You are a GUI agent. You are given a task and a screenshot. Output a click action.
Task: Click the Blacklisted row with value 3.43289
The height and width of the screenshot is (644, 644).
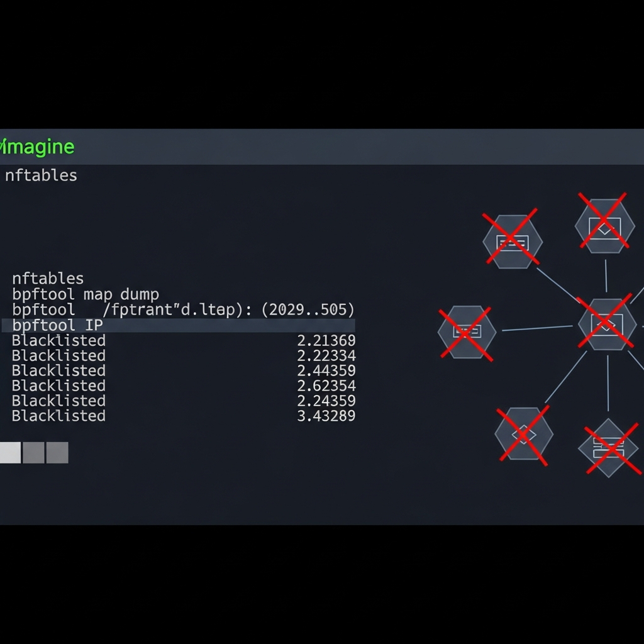point(184,416)
